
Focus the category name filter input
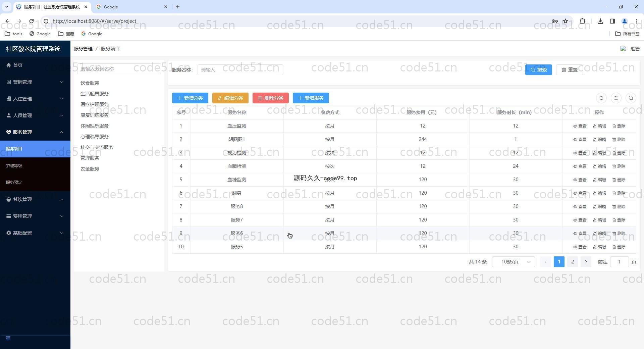(x=119, y=69)
